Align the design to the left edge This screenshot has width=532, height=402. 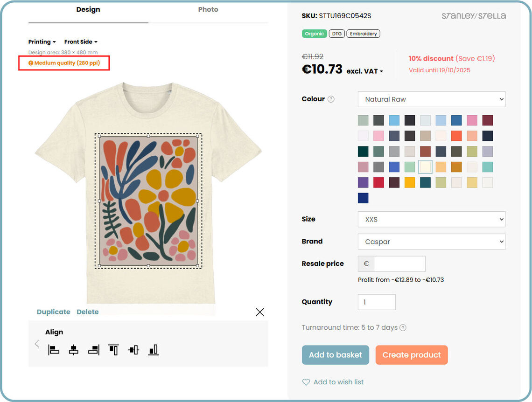point(54,350)
